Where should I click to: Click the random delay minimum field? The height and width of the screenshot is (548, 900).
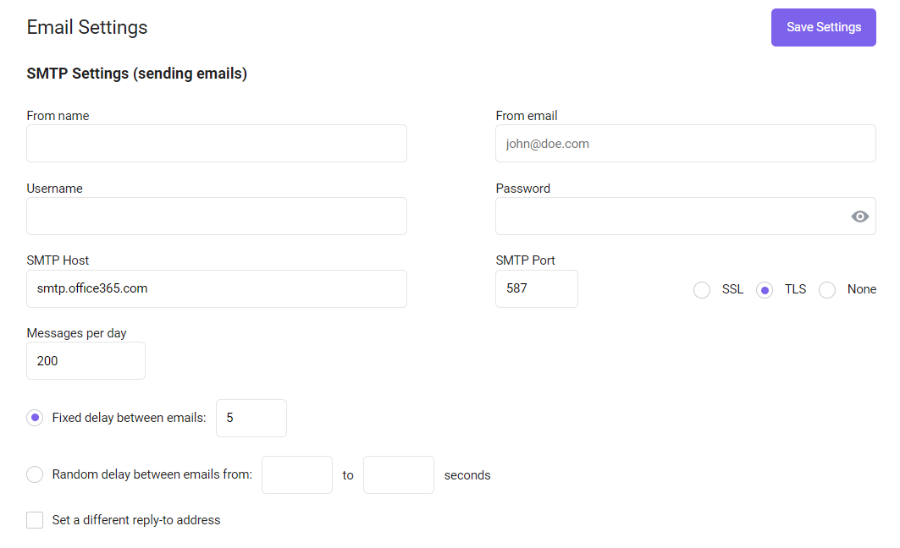297,475
